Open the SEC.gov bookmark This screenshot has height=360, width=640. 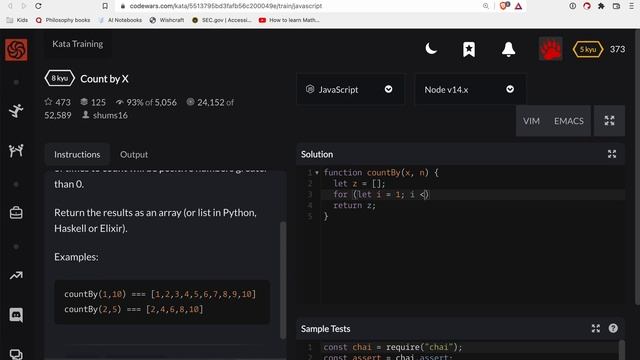click(x=222, y=20)
